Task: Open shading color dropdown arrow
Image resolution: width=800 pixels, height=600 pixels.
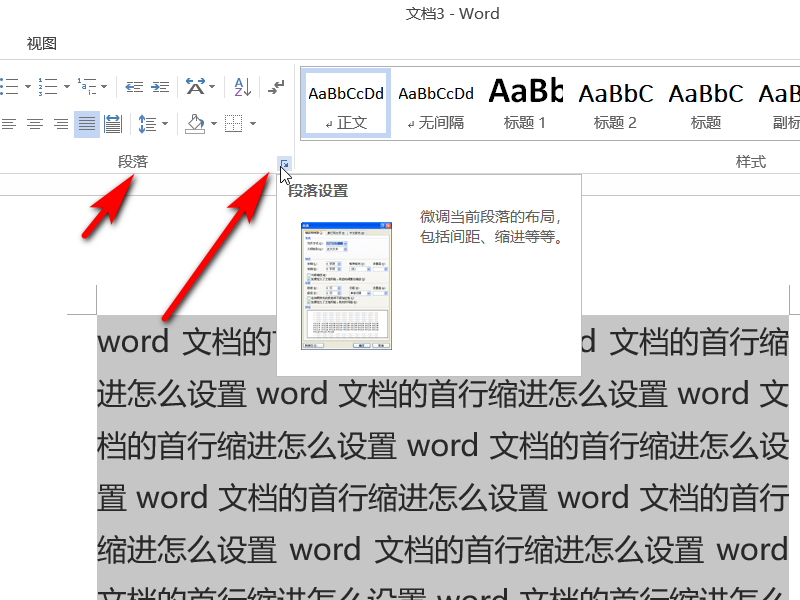Action: tap(214, 123)
